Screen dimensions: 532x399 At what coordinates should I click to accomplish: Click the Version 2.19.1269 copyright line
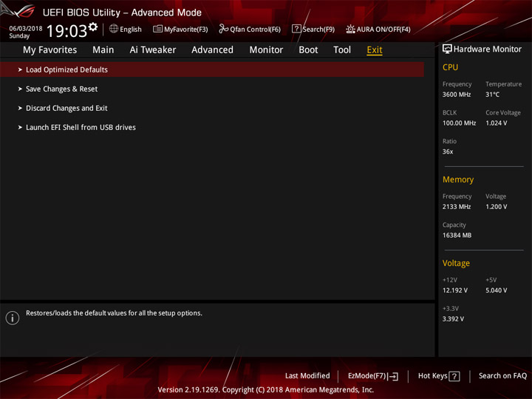click(x=266, y=390)
